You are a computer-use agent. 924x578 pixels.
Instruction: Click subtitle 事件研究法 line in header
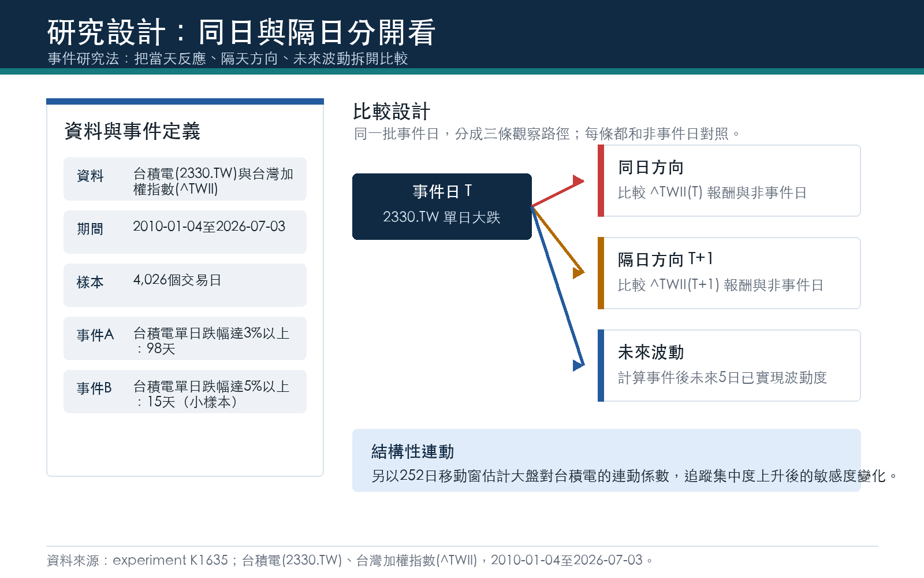(x=228, y=59)
